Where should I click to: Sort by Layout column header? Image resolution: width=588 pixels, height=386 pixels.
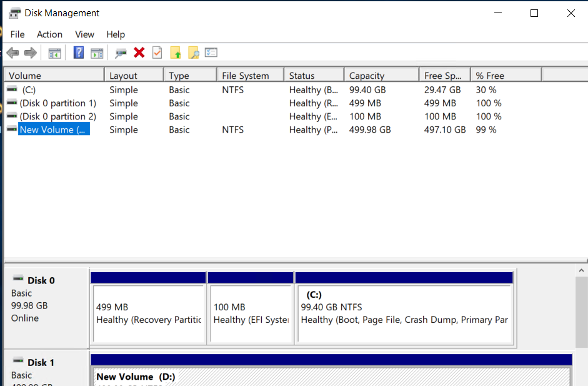coord(134,76)
